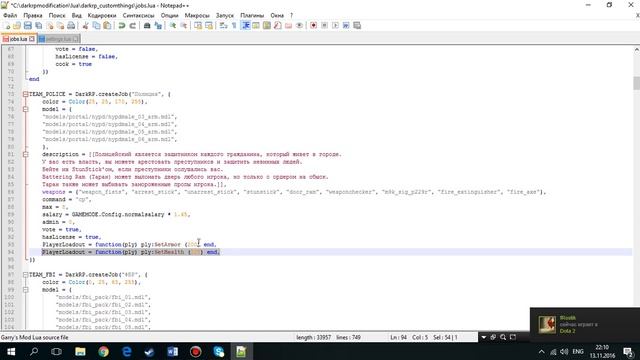Click the vertical scrollbar thumb
640x360 pixels.
coord(636,83)
